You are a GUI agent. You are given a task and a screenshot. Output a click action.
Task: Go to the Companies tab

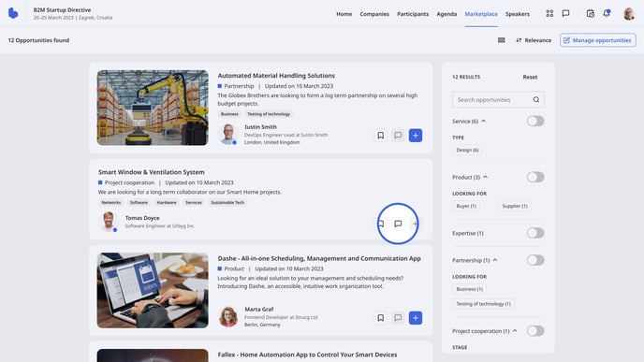[374, 14]
